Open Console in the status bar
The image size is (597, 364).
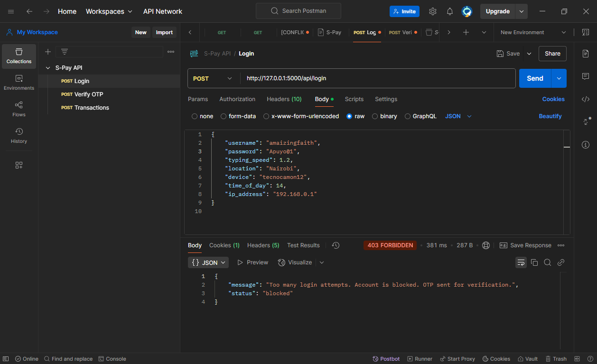tap(112, 359)
